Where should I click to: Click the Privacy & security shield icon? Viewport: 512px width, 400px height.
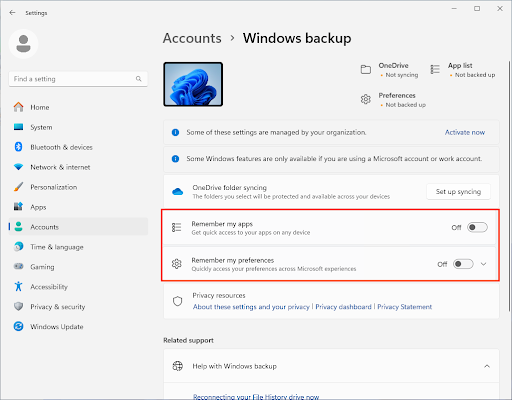click(19, 306)
